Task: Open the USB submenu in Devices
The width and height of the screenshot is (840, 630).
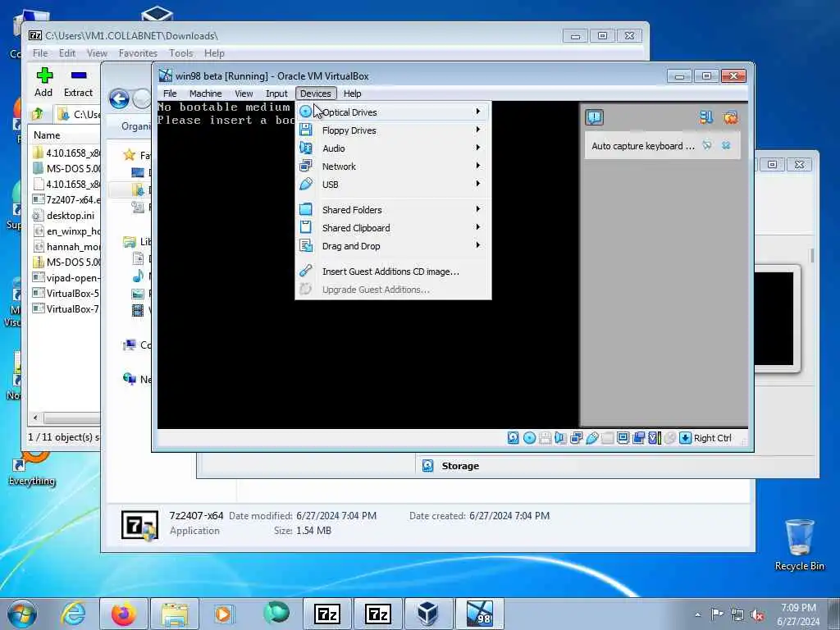Action: [x=393, y=185]
